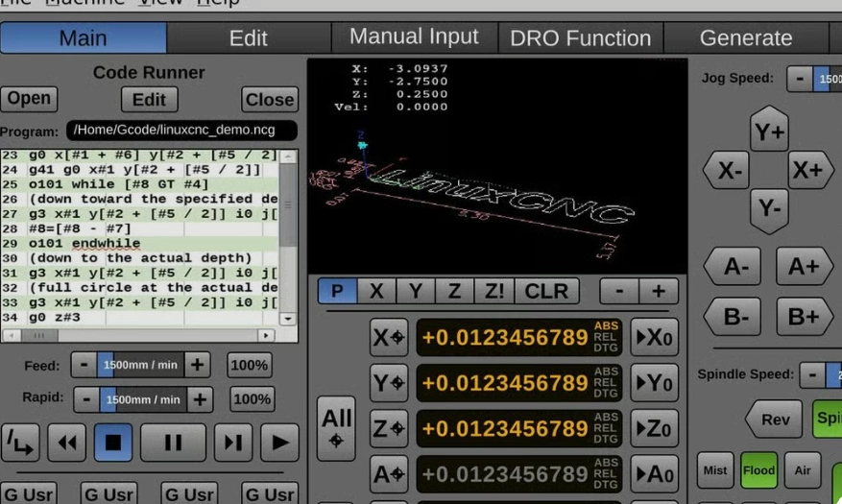This screenshot has width=842, height=504.
Task: Jog Y- direction
Action: 769,211
